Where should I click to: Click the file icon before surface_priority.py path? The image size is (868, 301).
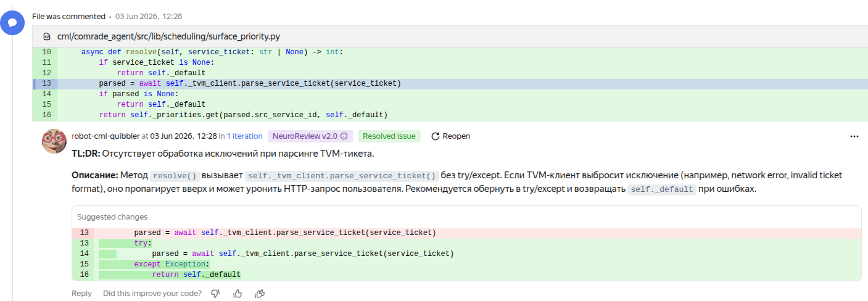click(46, 37)
